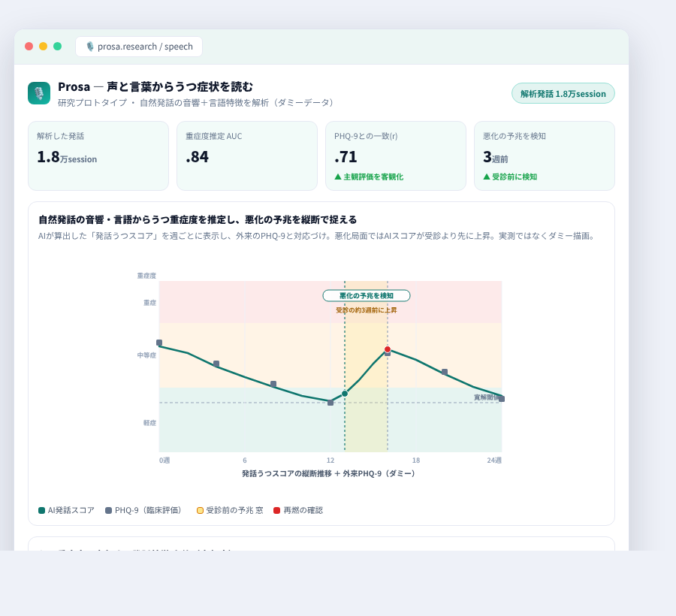Click the Prosa microphone app logo
This screenshot has width=676, height=616.
39,93
